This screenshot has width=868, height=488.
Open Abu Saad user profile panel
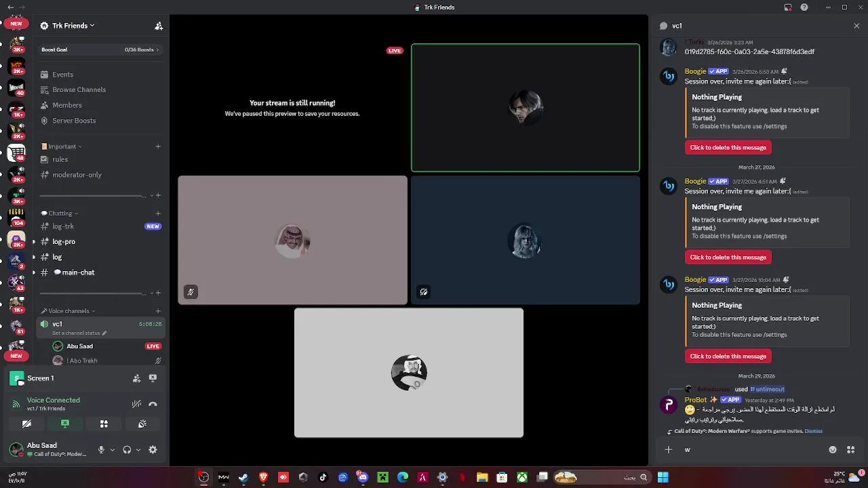[49, 449]
